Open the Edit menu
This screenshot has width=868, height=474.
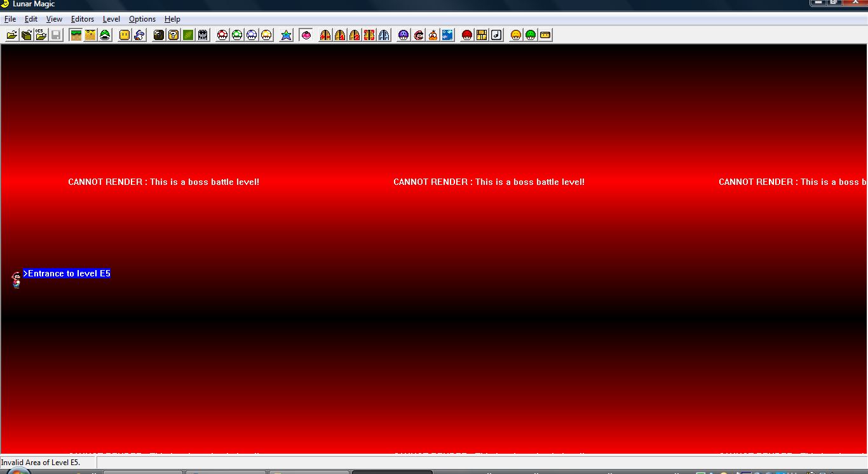click(x=31, y=19)
